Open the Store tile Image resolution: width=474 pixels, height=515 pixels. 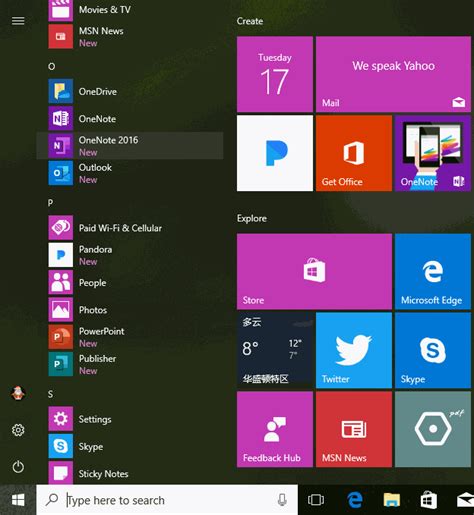(314, 272)
